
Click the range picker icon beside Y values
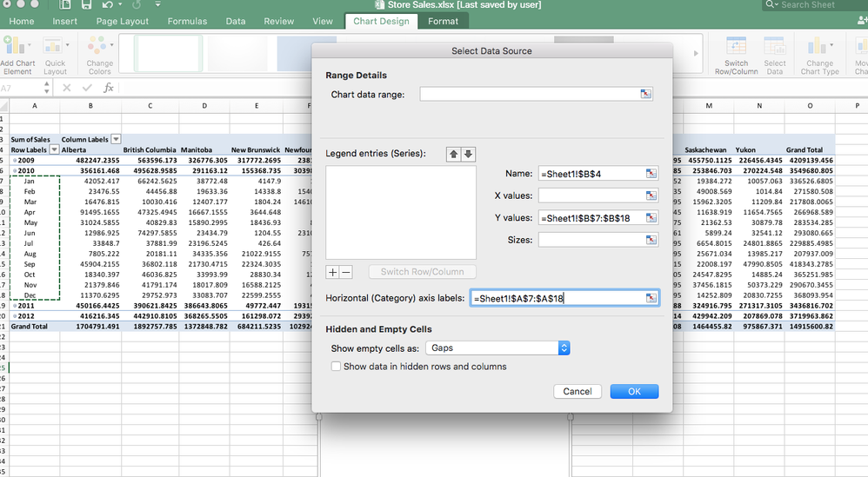[x=651, y=218]
